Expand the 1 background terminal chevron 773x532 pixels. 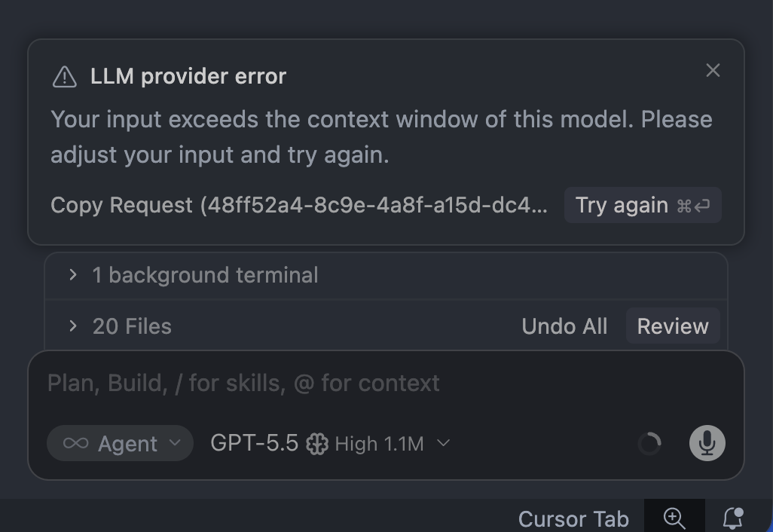click(x=73, y=274)
